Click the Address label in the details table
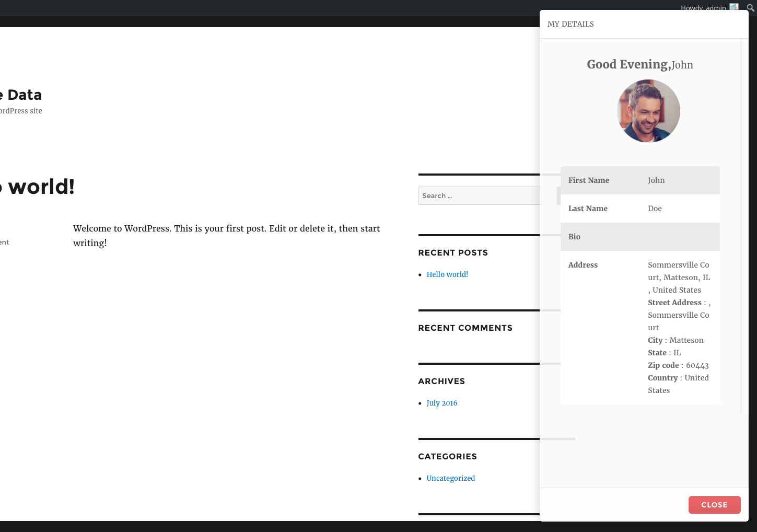 click(583, 265)
